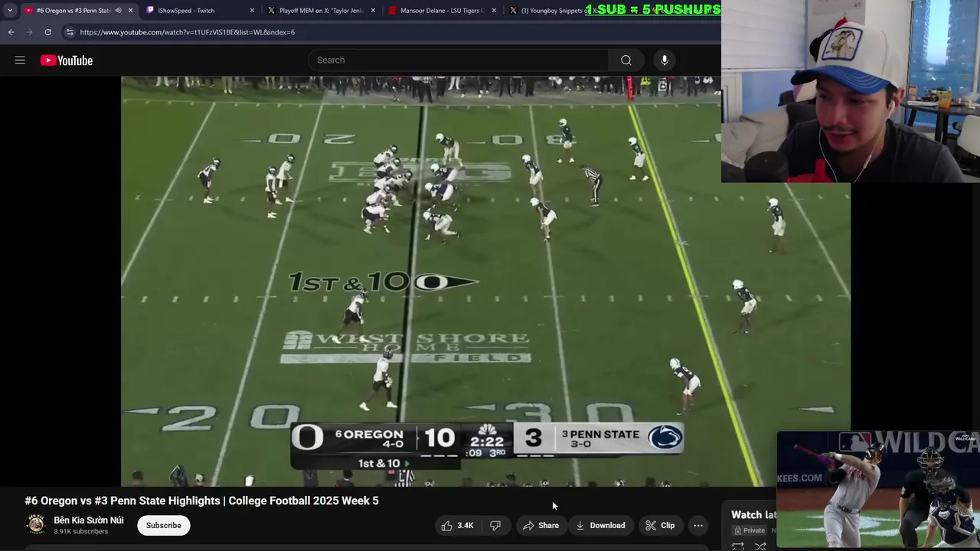The width and height of the screenshot is (980, 551).
Task: Close the Playoff MEM on X tab
Action: [374, 11]
